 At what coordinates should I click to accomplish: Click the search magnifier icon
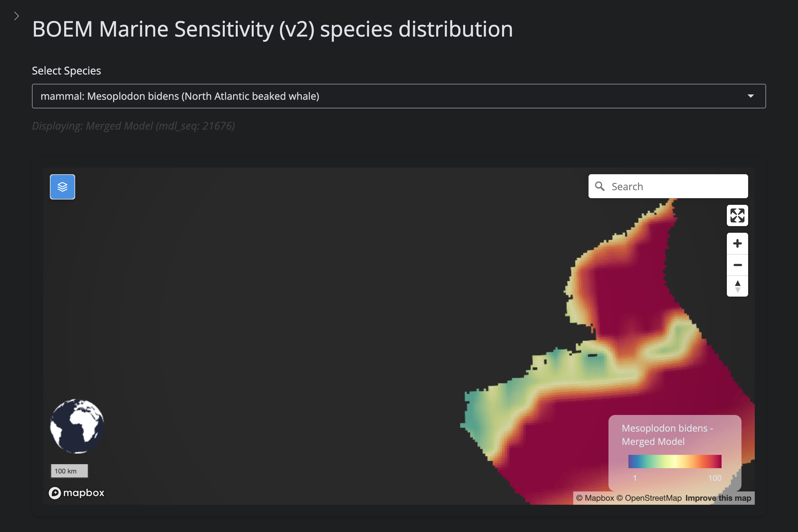(x=599, y=186)
